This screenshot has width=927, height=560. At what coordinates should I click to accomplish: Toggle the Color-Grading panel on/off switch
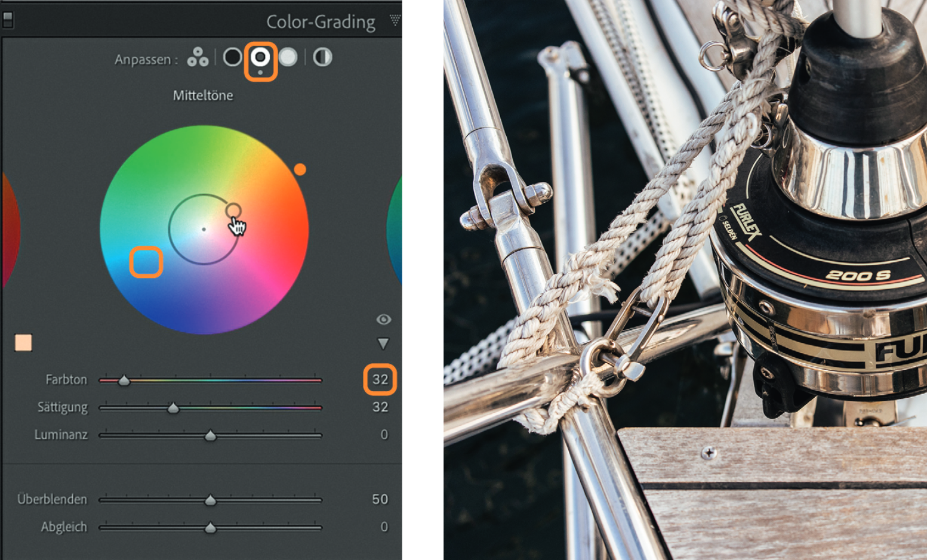click(x=8, y=20)
